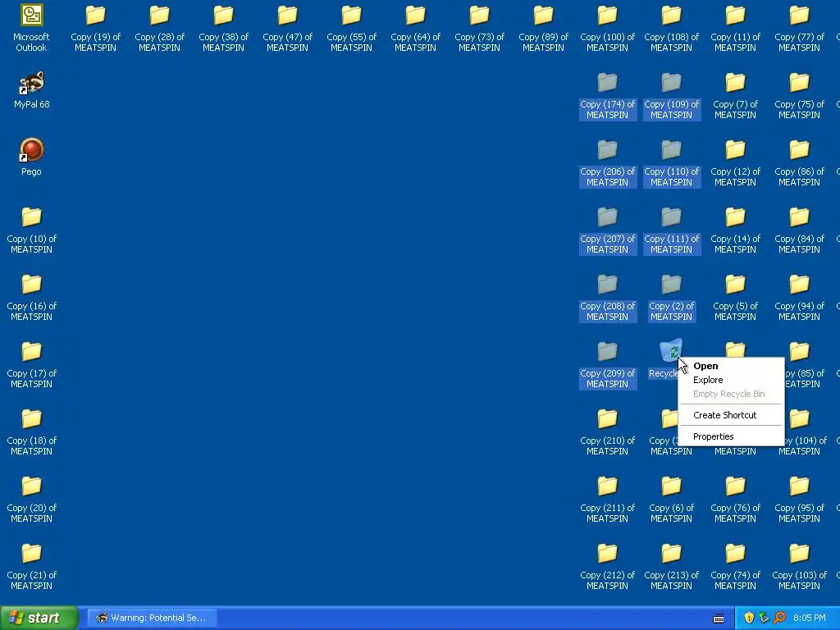Select folder Copy (95) of MEATSPIN
Screen dimensions: 840x630
(x=799, y=499)
